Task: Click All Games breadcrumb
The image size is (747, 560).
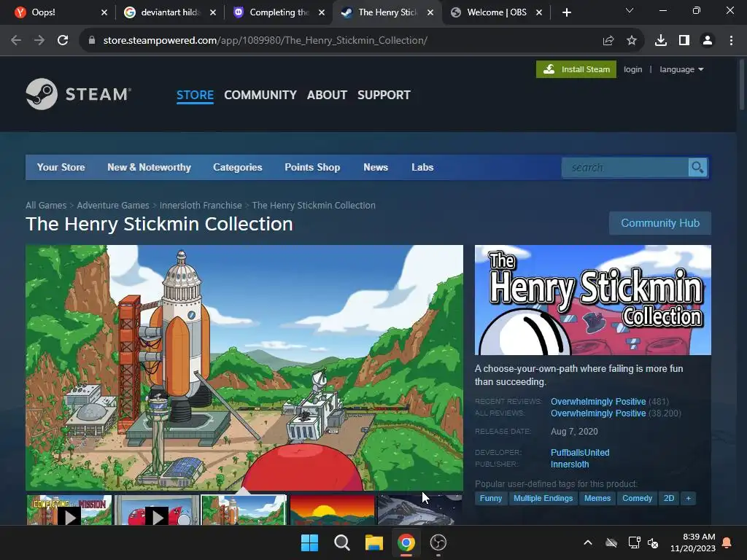Action: click(x=46, y=205)
